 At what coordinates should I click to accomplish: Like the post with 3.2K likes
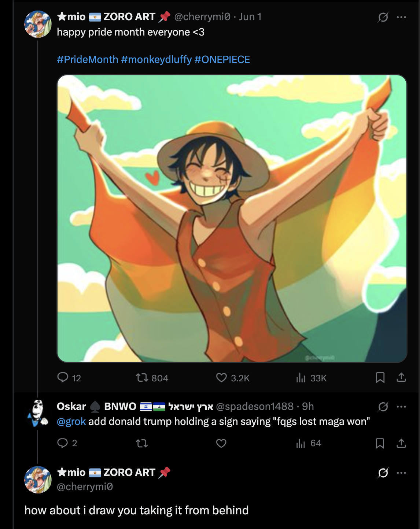pyautogui.click(x=221, y=378)
